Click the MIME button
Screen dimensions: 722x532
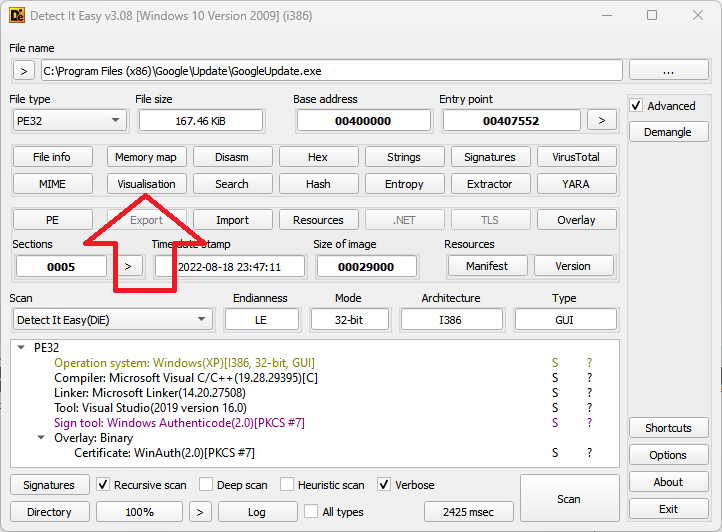click(52, 184)
